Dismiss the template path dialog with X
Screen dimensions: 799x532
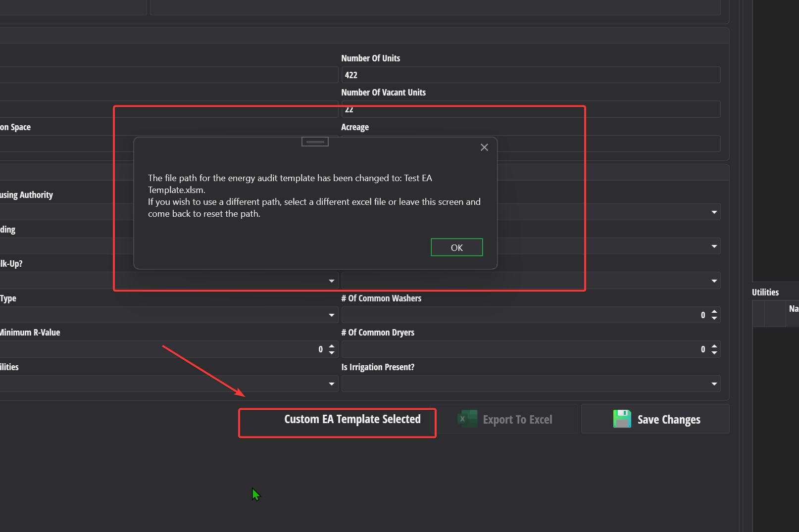[484, 147]
